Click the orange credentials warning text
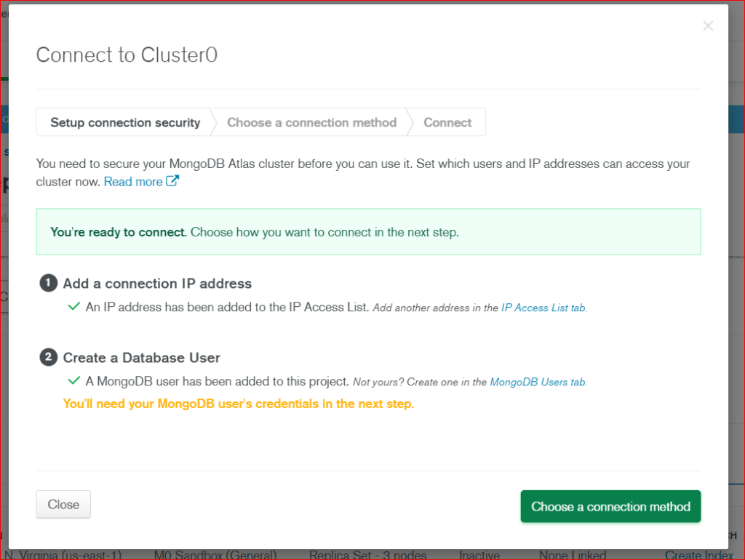The width and height of the screenshot is (745, 560). pyautogui.click(x=239, y=404)
